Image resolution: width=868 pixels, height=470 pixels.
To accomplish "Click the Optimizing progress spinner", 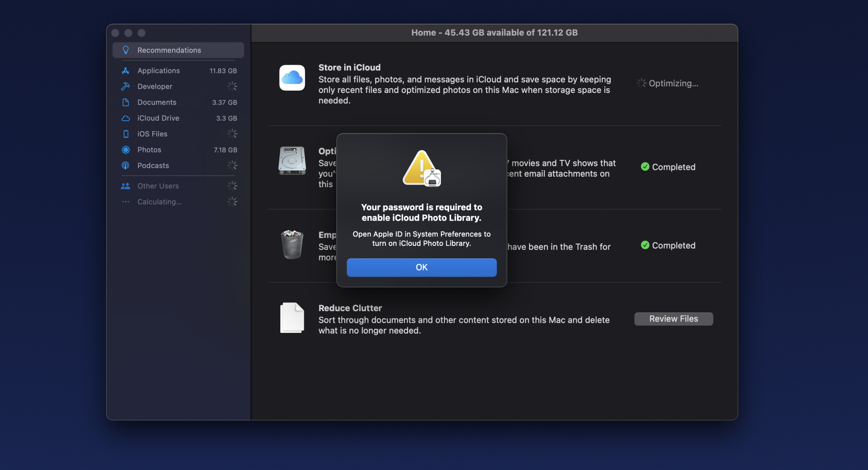I will 641,83.
